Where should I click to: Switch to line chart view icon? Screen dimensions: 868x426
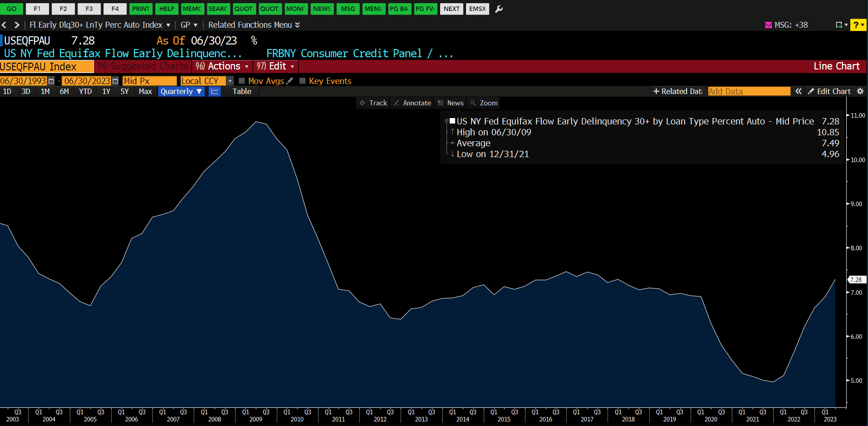(x=215, y=91)
